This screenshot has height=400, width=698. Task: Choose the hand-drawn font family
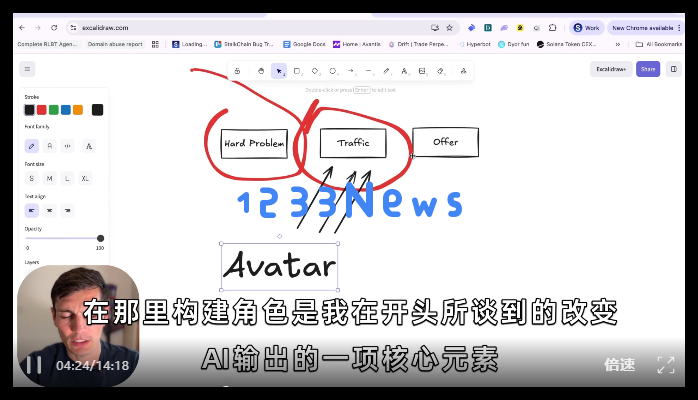point(32,146)
